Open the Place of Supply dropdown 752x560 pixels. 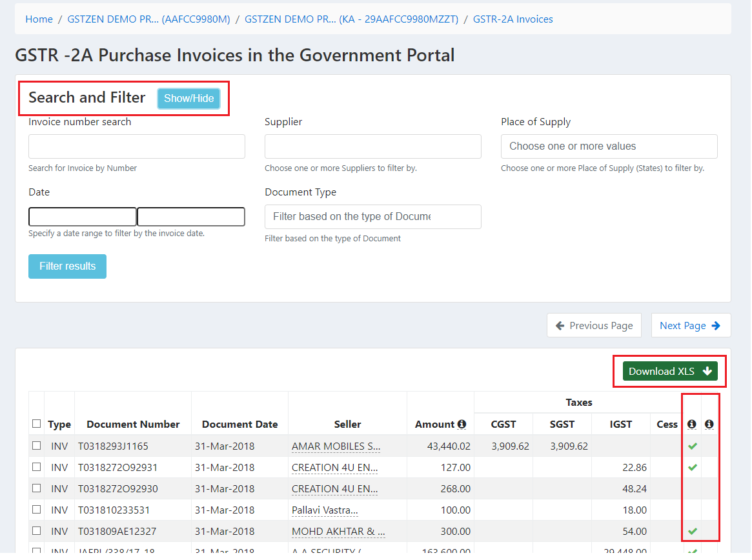(609, 146)
